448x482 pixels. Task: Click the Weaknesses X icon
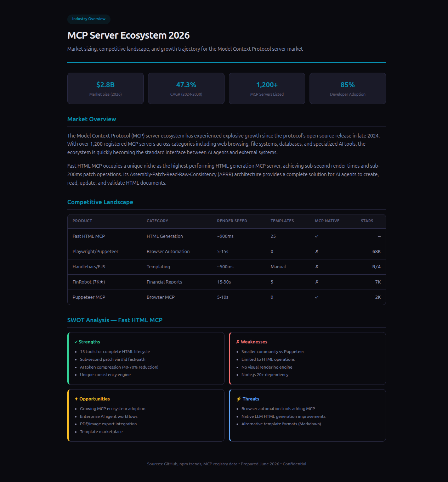[x=238, y=342]
